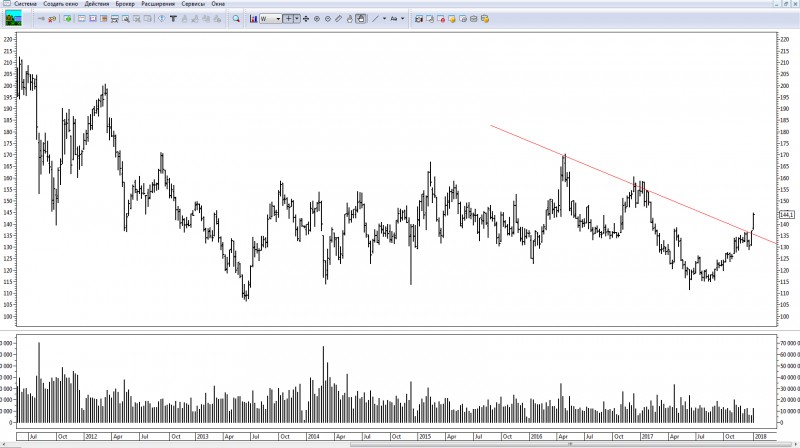The height and width of the screenshot is (448, 800).
Task: Open the text label tool dropdown arrow
Action: 403,19
